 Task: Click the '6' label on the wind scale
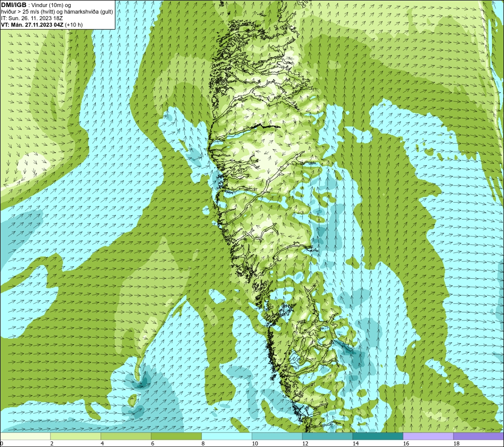pyautogui.click(x=152, y=443)
